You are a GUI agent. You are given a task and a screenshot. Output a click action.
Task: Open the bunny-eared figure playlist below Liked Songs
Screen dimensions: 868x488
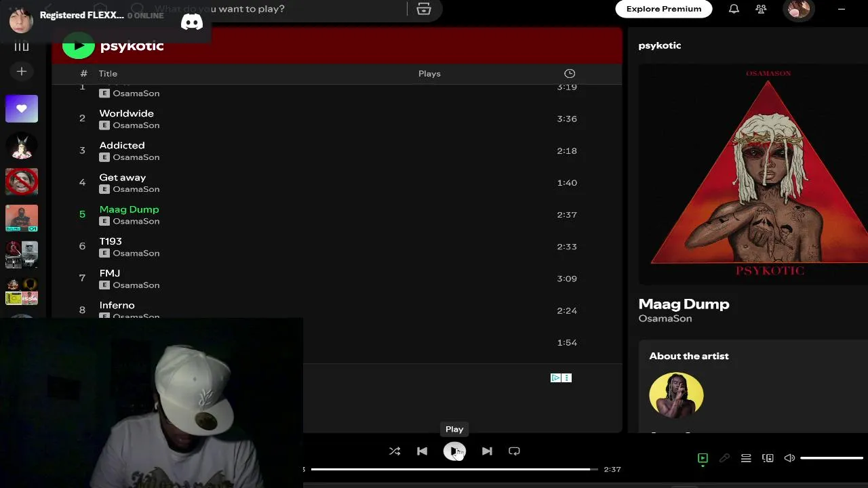tap(22, 145)
